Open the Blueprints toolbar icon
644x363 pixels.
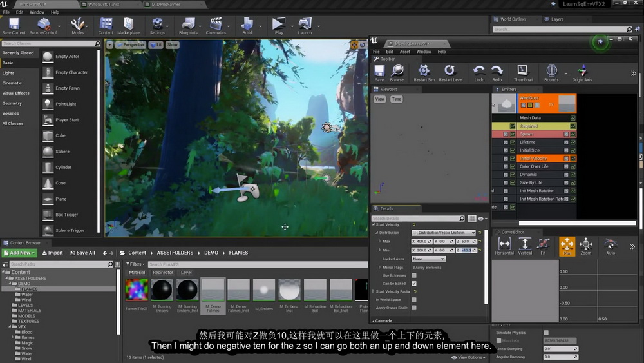point(188,26)
